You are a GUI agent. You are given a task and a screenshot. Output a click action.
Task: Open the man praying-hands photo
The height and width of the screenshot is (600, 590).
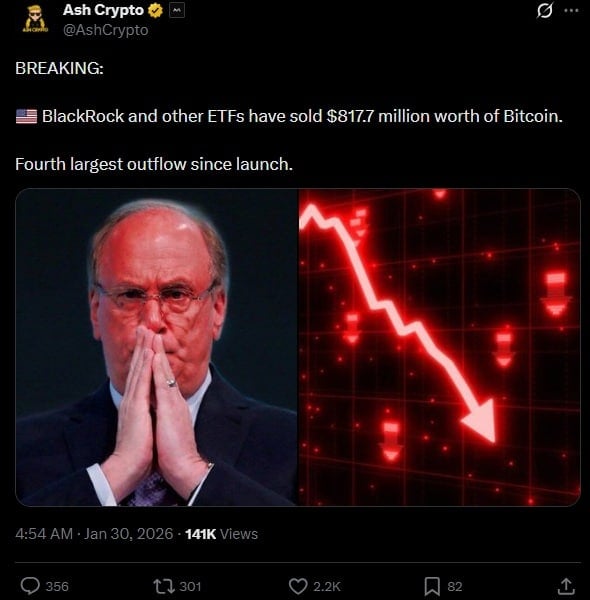(x=156, y=347)
